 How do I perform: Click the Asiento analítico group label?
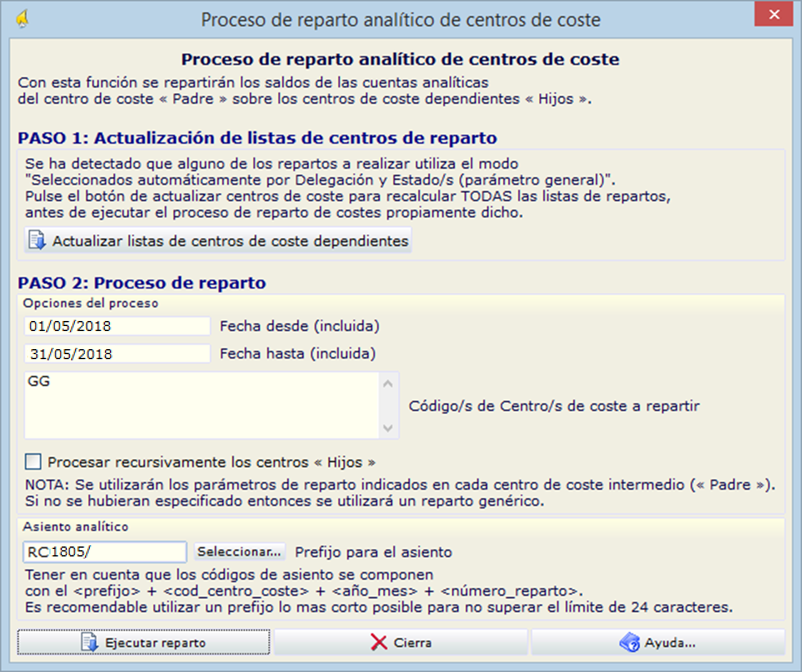(x=76, y=526)
